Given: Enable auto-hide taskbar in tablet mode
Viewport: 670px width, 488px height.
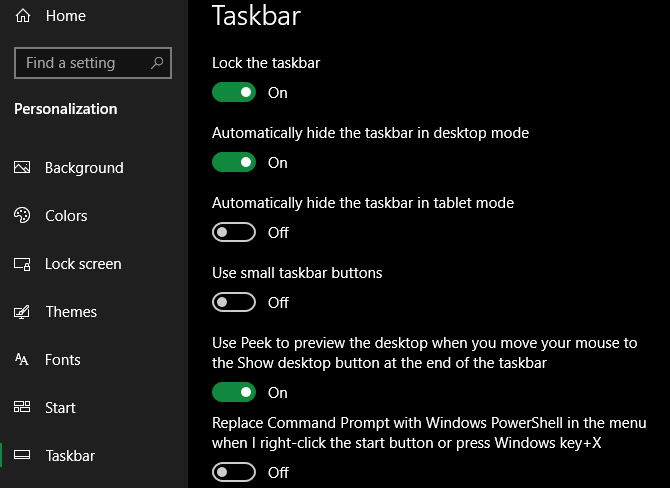Looking at the screenshot, I should 234,233.
